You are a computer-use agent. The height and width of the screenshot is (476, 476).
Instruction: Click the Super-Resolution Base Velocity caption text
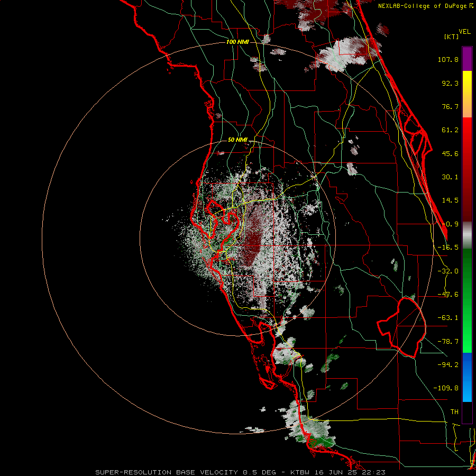(x=241, y=472)
